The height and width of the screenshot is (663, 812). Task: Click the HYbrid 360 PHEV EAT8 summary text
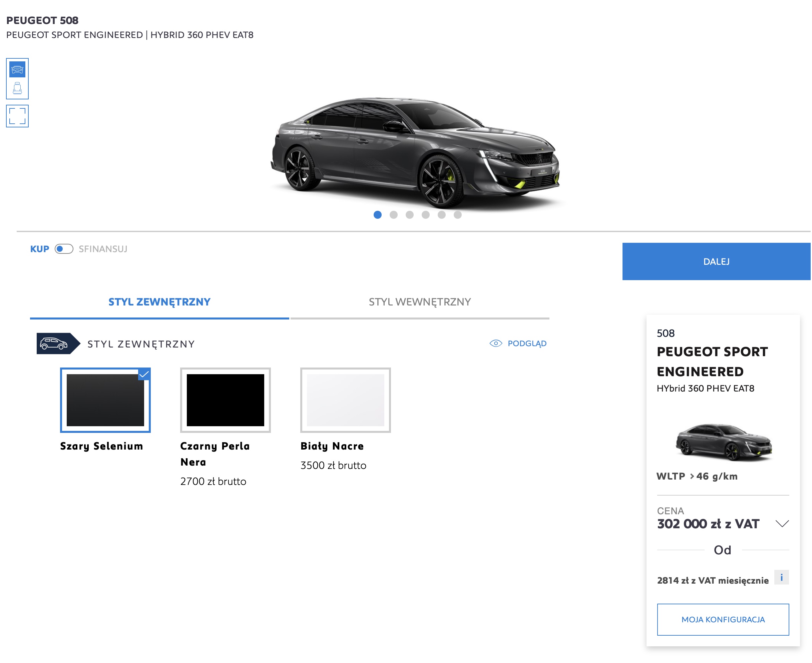click(x=706, y=389)
